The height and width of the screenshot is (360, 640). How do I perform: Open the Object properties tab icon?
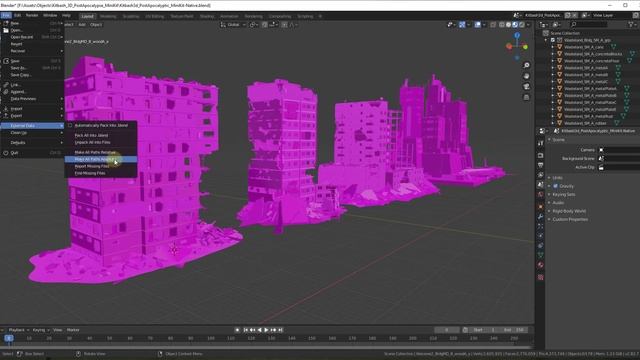[x=540, y=207]
